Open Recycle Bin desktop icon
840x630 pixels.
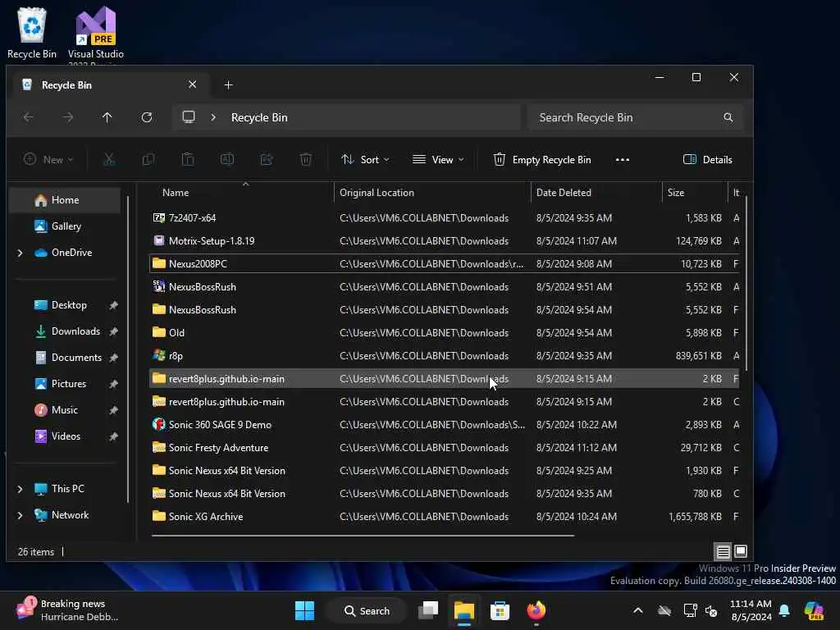32,32
